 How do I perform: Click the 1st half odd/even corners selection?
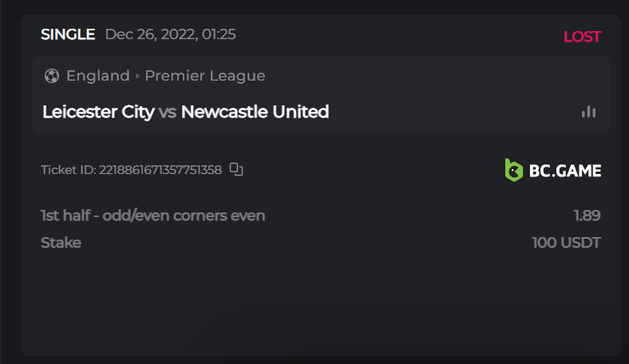pos(152,216)
